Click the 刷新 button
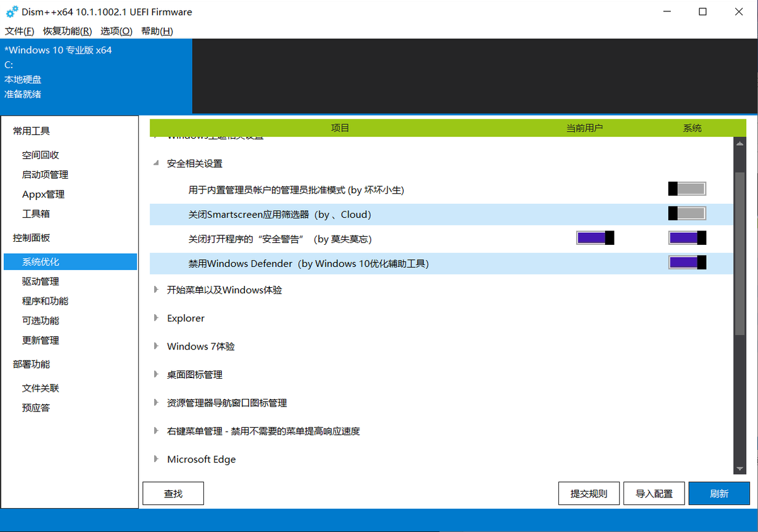This screenshot has width=758, height=532. pyautogui.click(x=719, y=494)
